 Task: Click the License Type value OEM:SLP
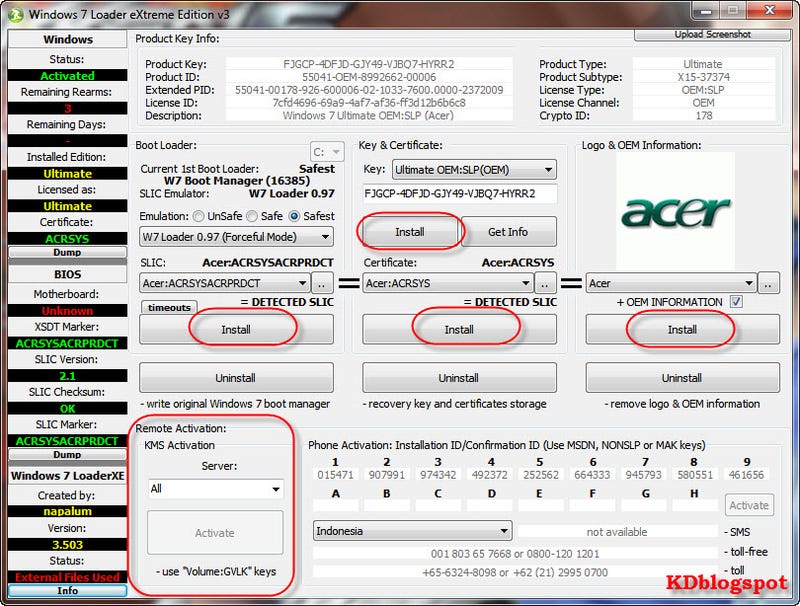[x=704, y=90]
